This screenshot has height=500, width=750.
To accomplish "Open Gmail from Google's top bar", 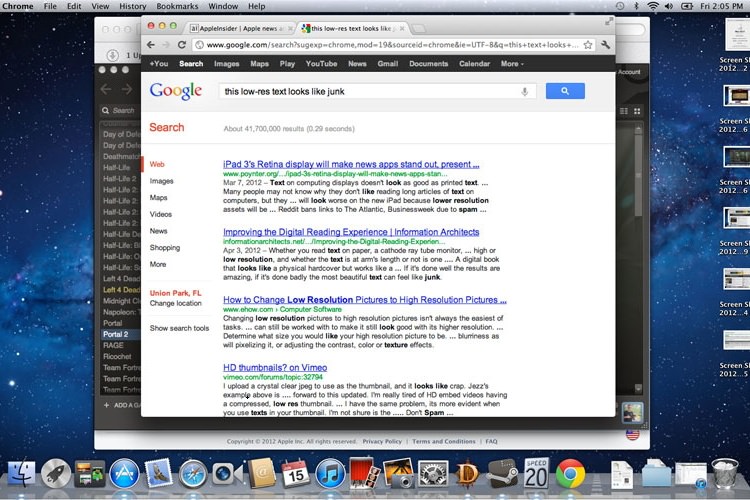I will [387, 64].
